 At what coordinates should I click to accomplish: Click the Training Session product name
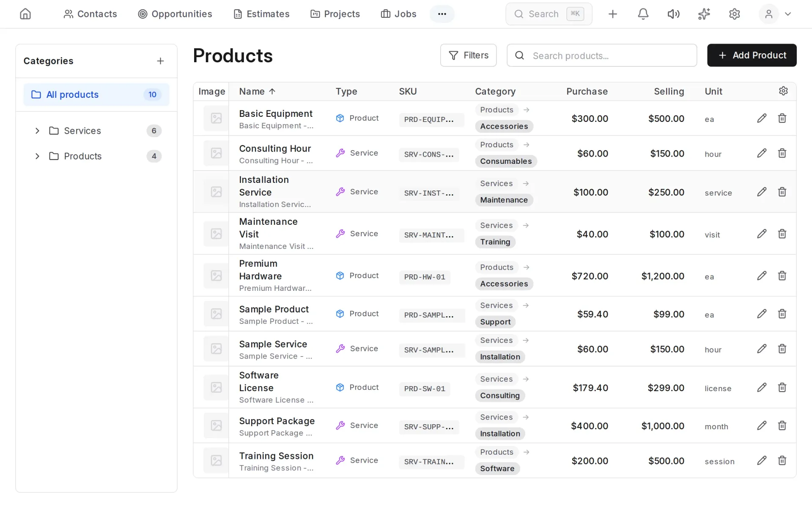[x=276, y=456]
